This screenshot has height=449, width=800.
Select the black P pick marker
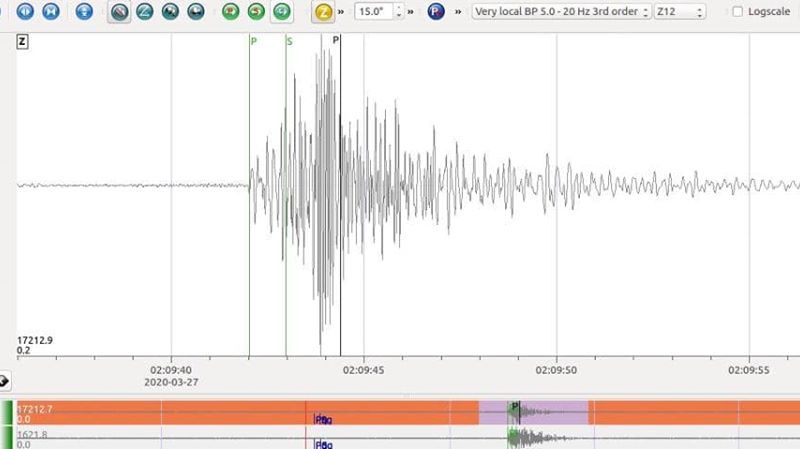coord(337,41)
